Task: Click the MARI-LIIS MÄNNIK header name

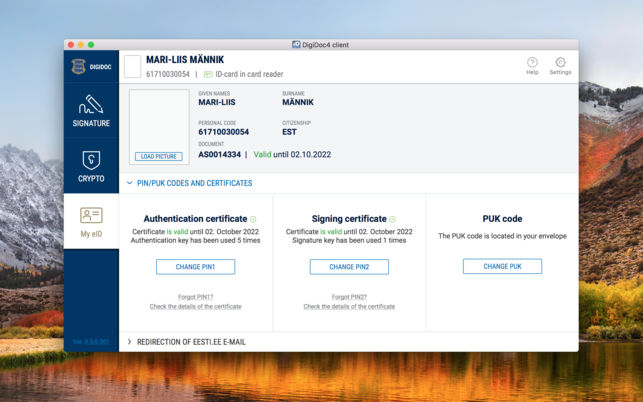Action: coord(185,60)
